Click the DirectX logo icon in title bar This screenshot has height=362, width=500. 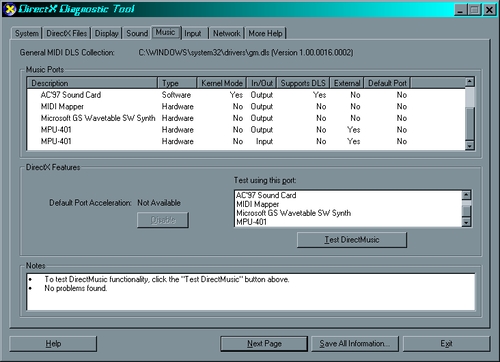(x=10, y=9)
